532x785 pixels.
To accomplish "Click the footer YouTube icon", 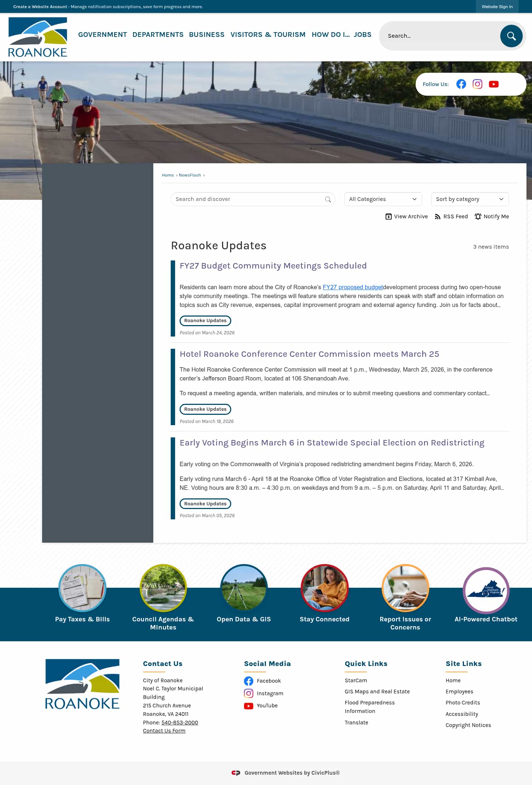I will pyautogui.click(x=249, y=706).
